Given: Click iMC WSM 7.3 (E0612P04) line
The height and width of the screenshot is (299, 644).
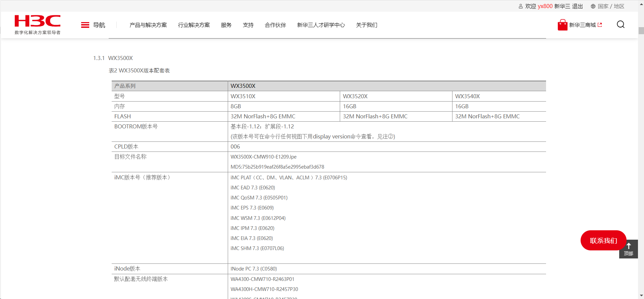Looking at the screenshot, I should click(258, 218).
